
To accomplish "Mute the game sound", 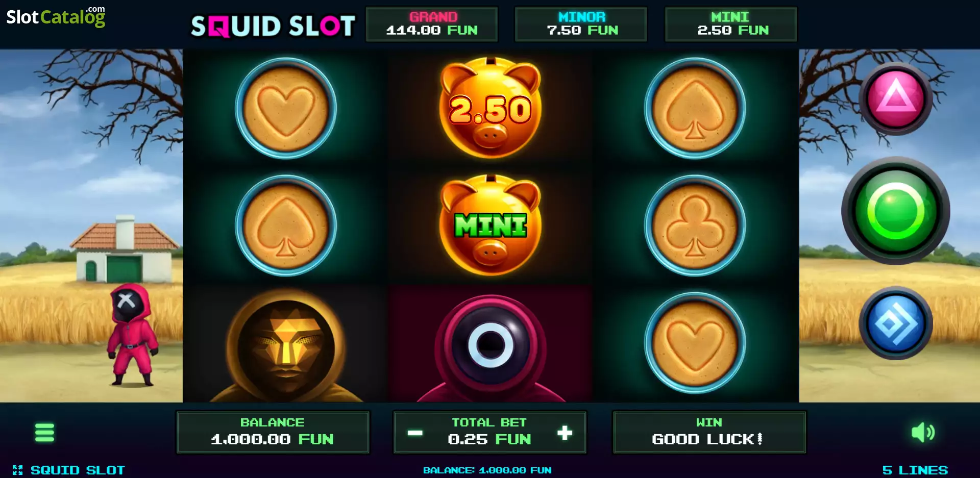I will pos(923,432).
